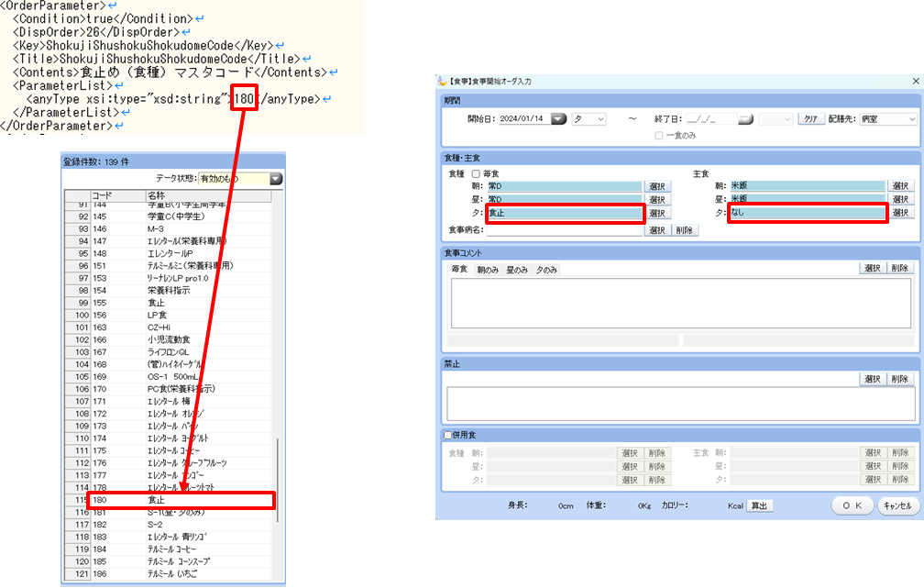The height and width of the screenshot is (588, 924).
Task: Click the 食事病名 input field
Action: click(x=565, y=230)
